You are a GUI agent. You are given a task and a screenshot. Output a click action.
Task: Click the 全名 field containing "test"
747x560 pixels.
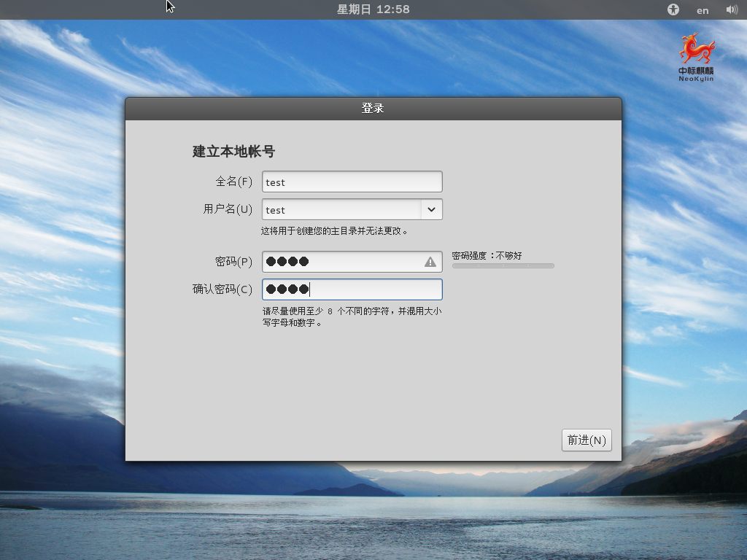tap(343, 182)
